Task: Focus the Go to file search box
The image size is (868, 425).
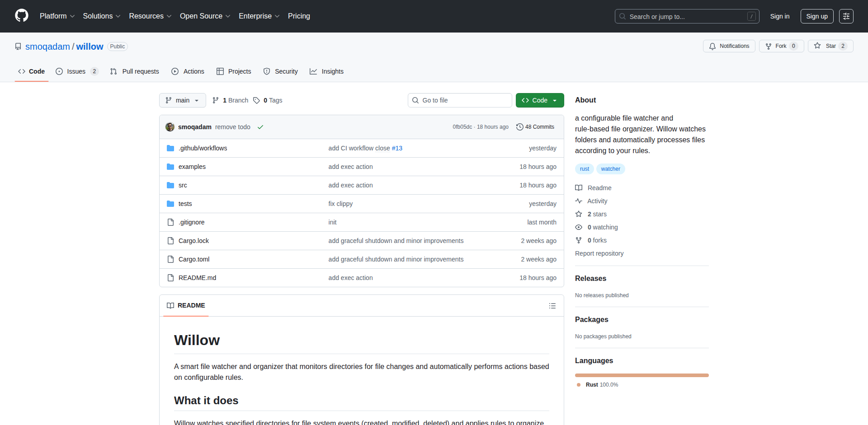Action: pos(460,100)
